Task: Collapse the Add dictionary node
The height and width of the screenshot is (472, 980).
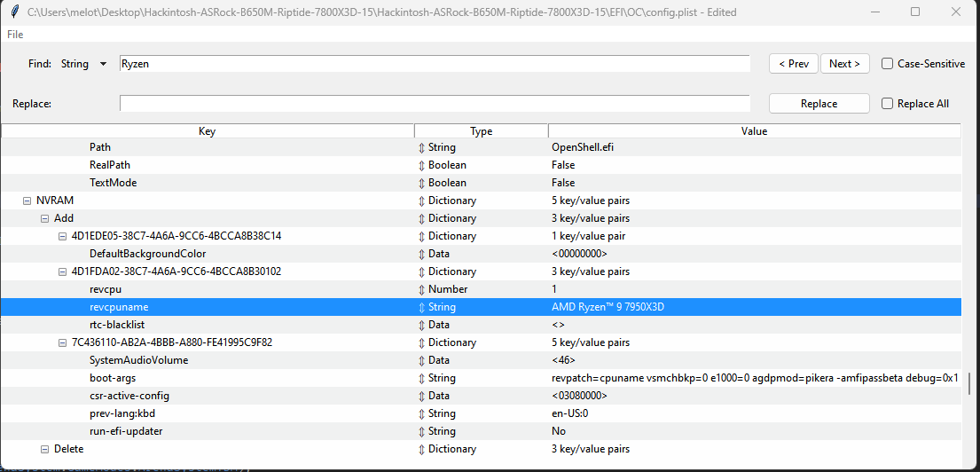Action: click(x=45, y=218)
